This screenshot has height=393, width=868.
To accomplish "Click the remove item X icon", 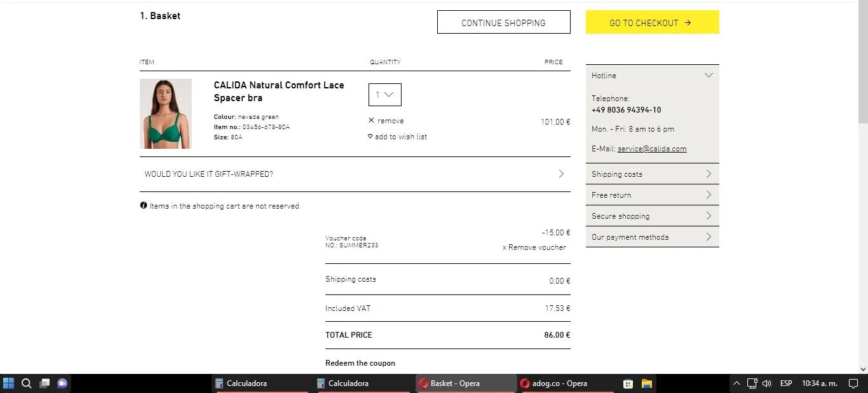I will coord(371,120).
